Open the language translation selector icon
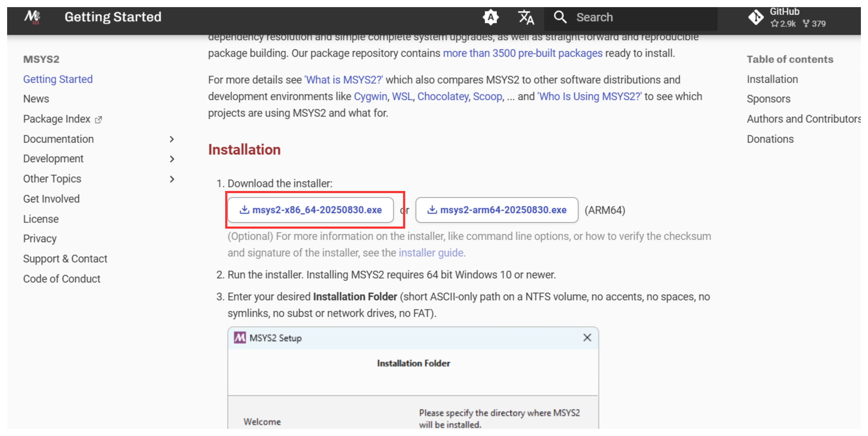 tap(526, 17)
